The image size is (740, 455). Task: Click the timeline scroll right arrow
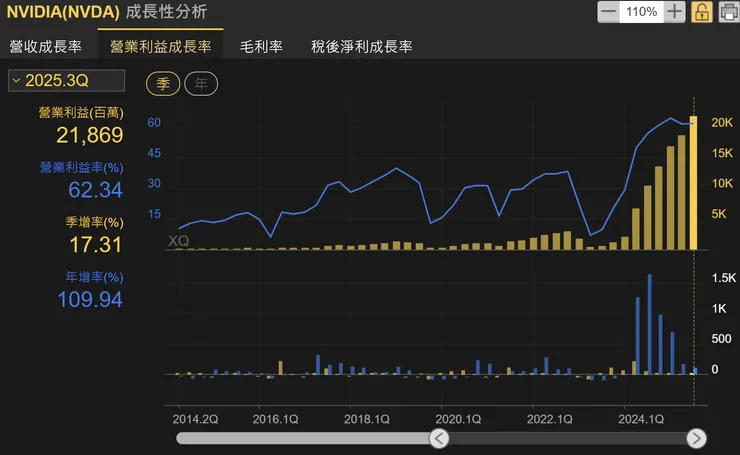696,438
